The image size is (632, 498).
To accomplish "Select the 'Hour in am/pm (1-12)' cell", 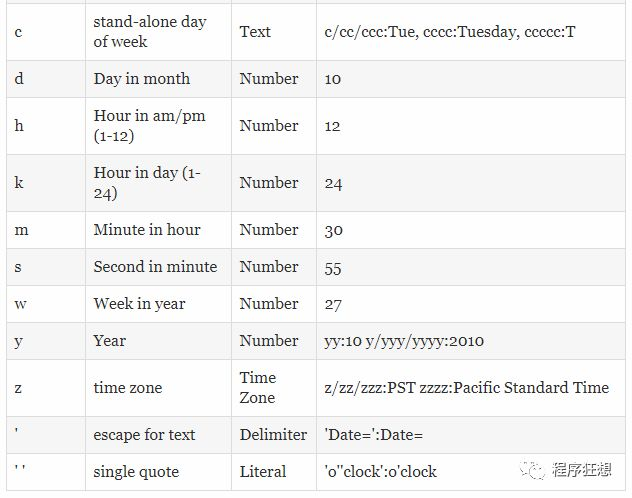I will 158,126.
